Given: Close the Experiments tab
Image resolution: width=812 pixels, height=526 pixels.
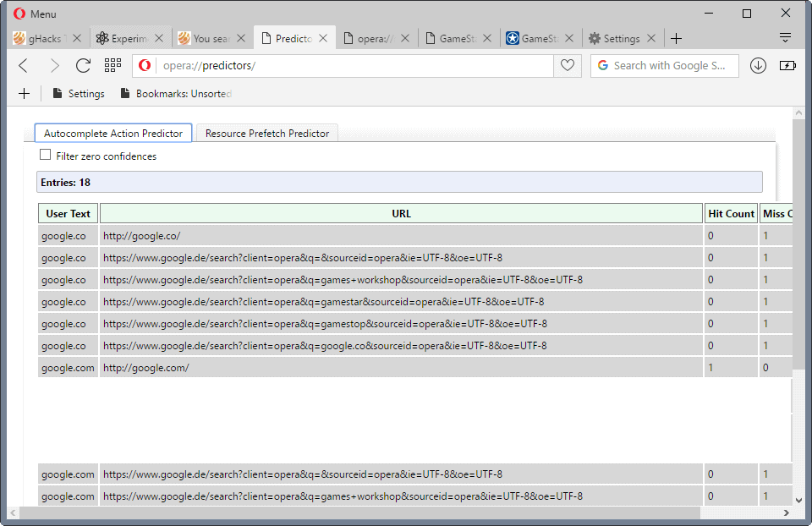Looking at the screenshot, I should point(159,38).
